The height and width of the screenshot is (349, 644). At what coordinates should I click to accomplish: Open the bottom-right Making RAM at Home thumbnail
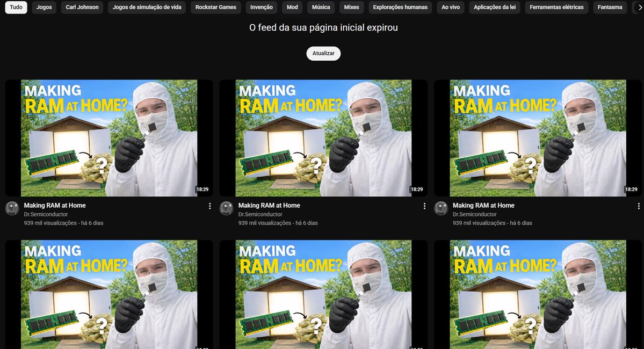pyautogui.click(x=538, y=294)
